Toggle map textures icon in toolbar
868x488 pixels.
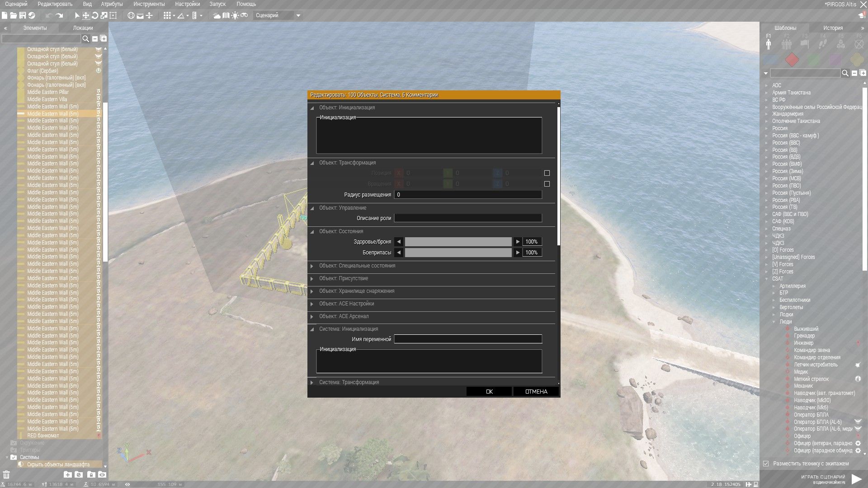click(226, 15)
